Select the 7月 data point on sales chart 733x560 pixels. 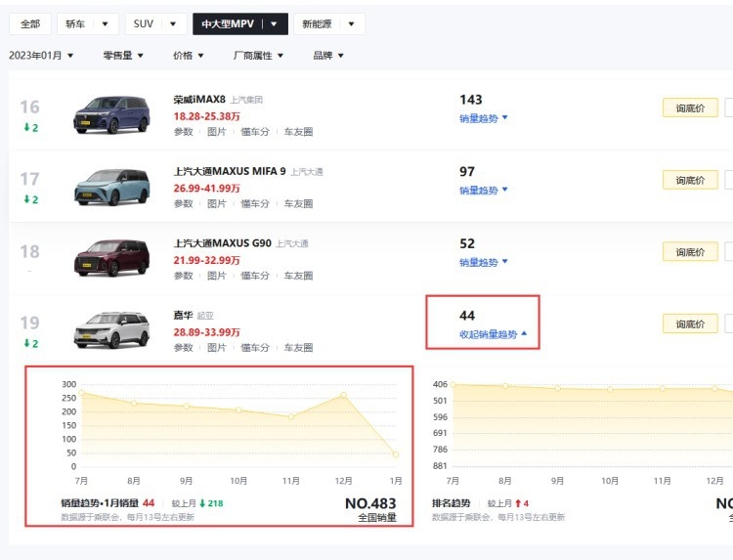click(x=81, y=393)
